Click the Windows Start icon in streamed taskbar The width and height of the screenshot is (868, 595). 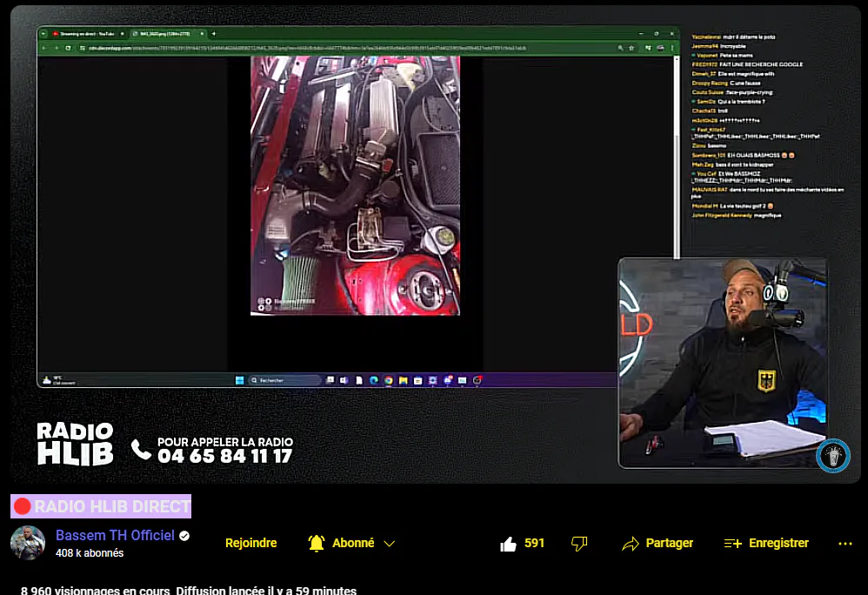point(240,380)
